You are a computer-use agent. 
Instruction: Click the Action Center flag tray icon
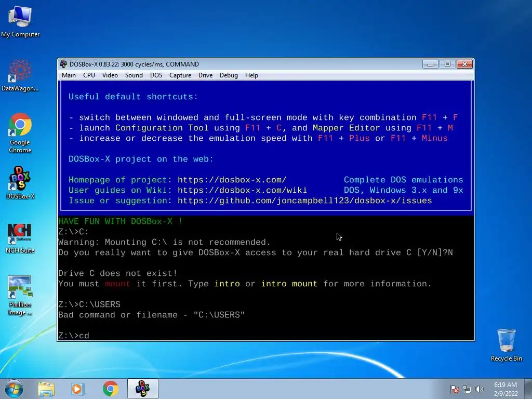click(454, 389)
